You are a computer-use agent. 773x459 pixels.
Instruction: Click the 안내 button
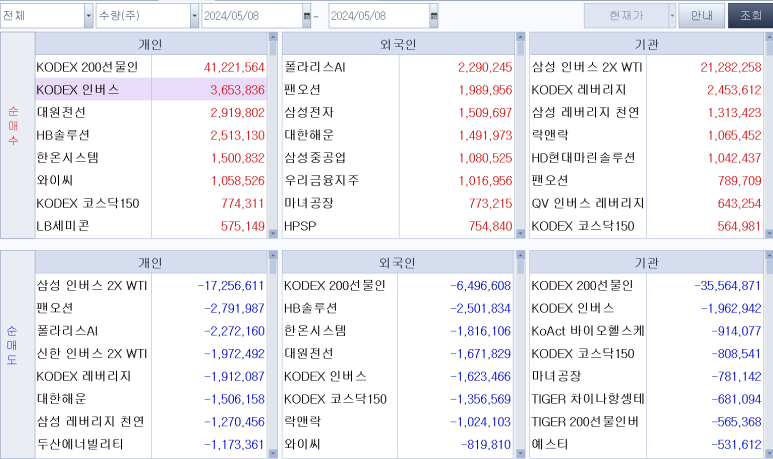pos(702,16)
